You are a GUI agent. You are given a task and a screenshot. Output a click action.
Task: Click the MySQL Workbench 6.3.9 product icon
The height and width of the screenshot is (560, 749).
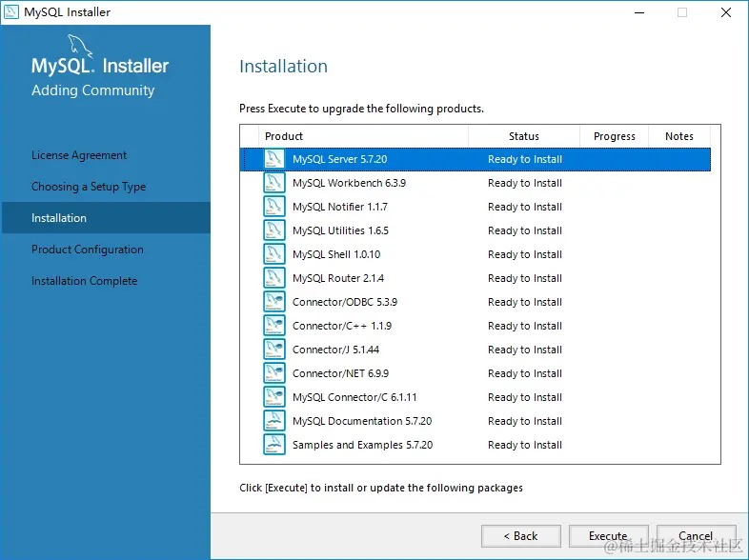(x=274, y=183)
